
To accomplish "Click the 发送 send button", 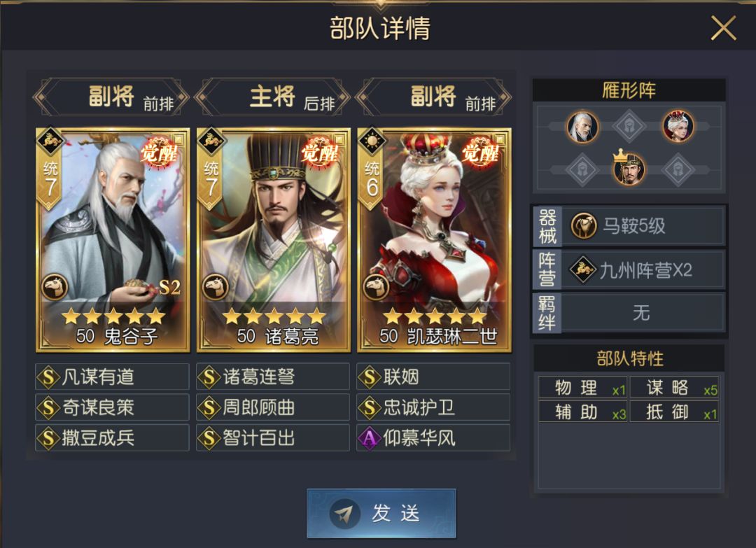I will coord(381,513).
